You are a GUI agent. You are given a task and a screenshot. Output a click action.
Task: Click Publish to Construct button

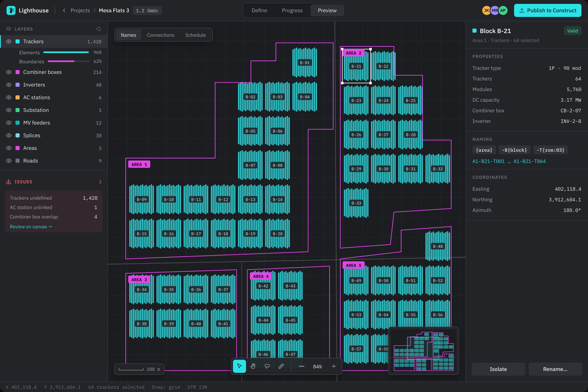[x=548, y=10]
